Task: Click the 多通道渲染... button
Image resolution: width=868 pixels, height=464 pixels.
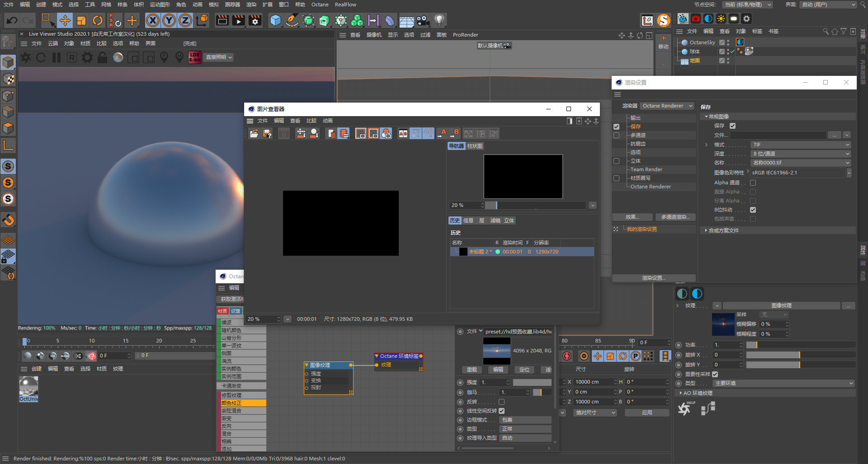Action: 675,217
